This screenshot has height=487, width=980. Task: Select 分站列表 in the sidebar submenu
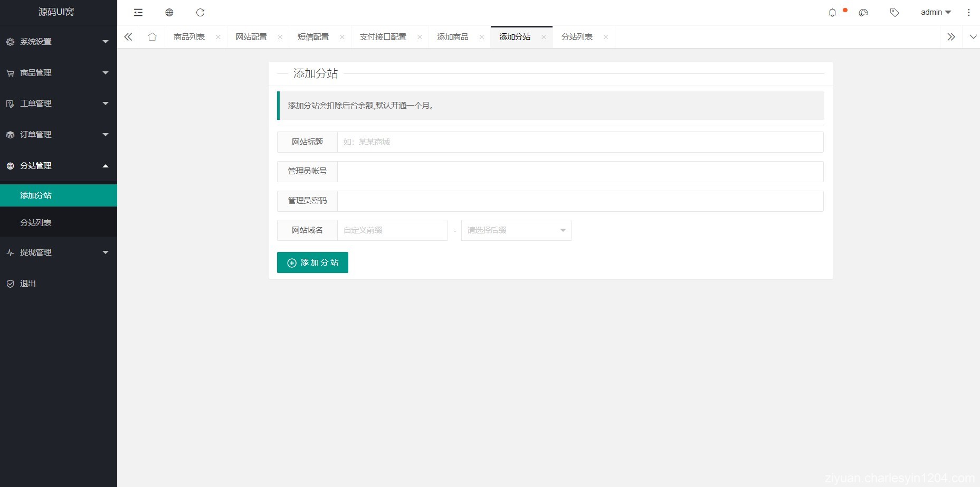36,223
